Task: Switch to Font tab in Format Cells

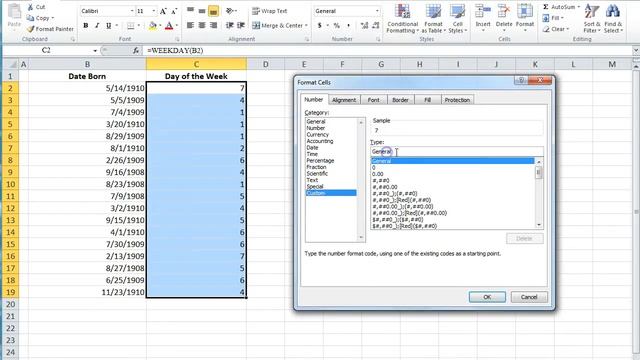Action: click(373, 100)
